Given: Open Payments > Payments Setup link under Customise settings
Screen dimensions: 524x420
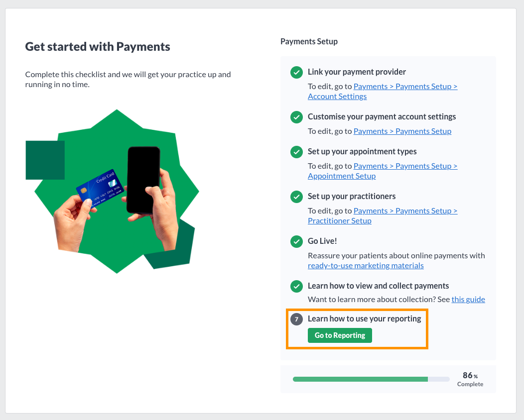Looking at the screenshot, I should pyautogui.click(x=402, y=131).
